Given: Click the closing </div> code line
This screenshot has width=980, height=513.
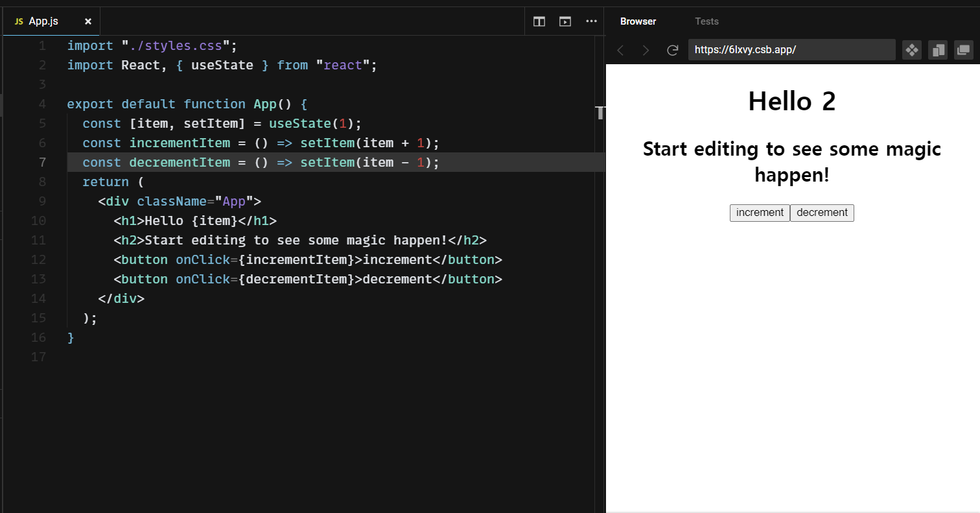Looking at the screenshot, I should (x=121, y=298).
